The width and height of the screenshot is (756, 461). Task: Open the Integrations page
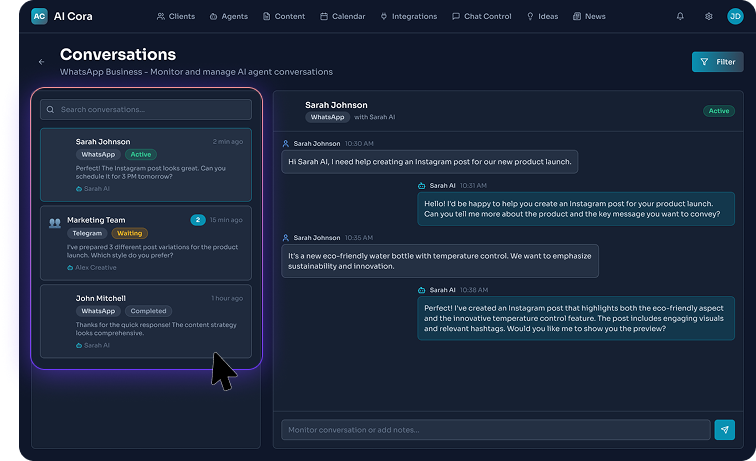409,16
